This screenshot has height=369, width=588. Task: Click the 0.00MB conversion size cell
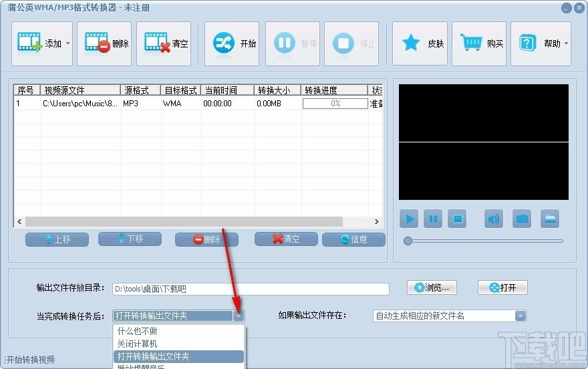[x=269, y=104]
